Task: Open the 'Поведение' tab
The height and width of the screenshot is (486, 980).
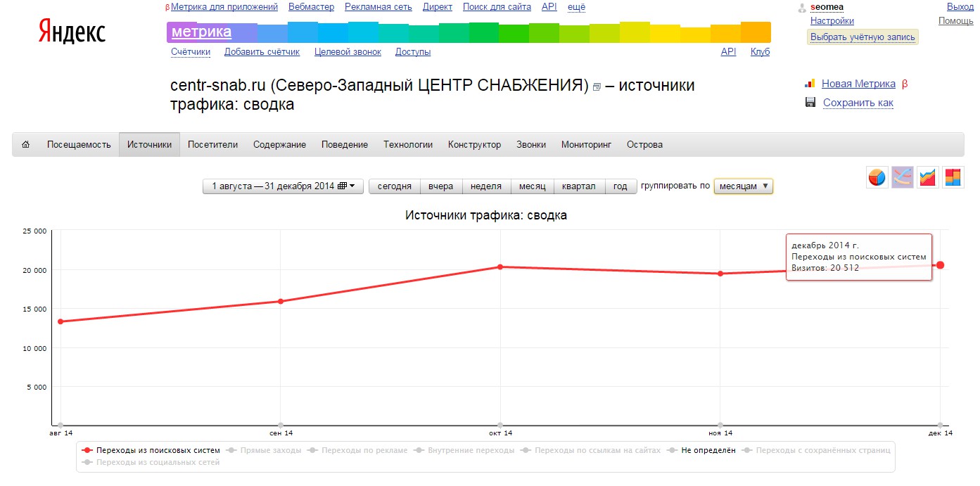Action: (345, 145)
